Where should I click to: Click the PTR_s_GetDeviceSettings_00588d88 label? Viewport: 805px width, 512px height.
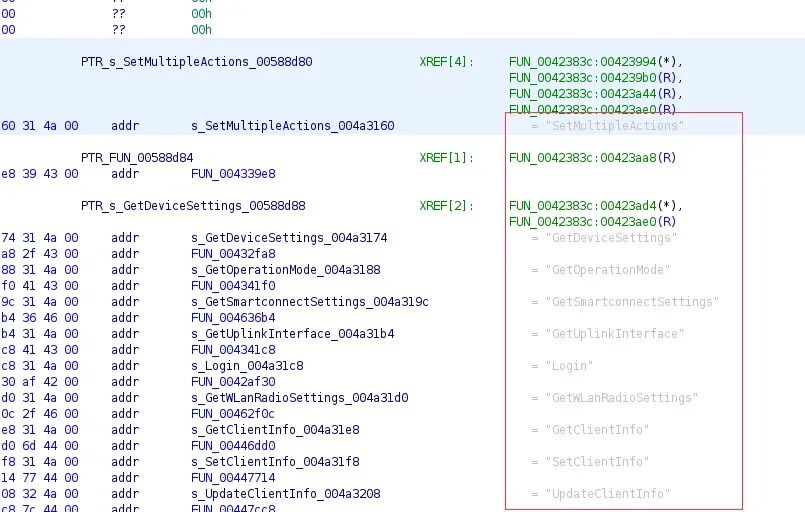(x=193, y=206)
